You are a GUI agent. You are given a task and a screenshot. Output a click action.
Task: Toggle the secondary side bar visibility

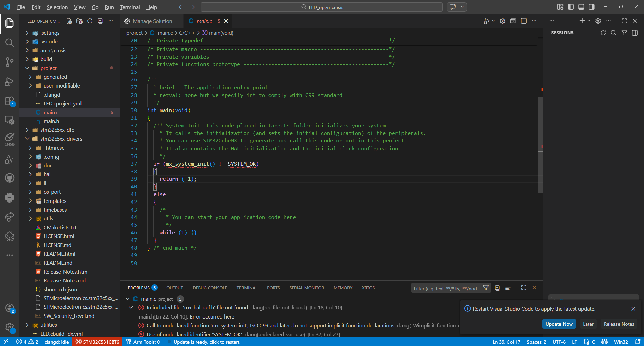coord(592,7)
